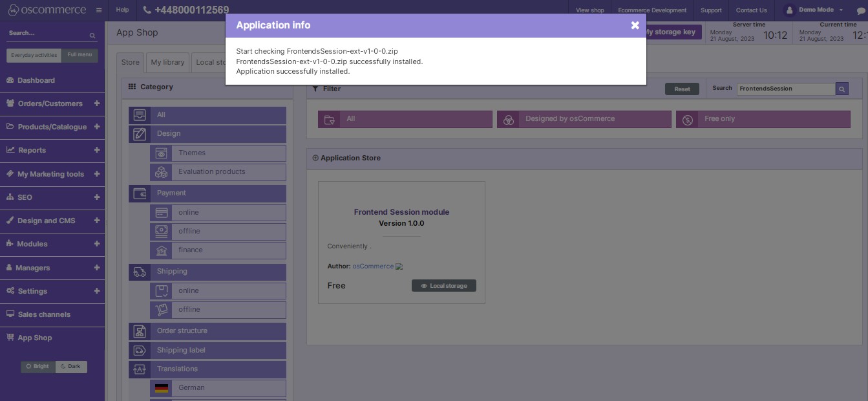The height and width of the screenshot is (401, 868).
Task: Click the Shipping offline trolley icon
Action: pos(161,310)
